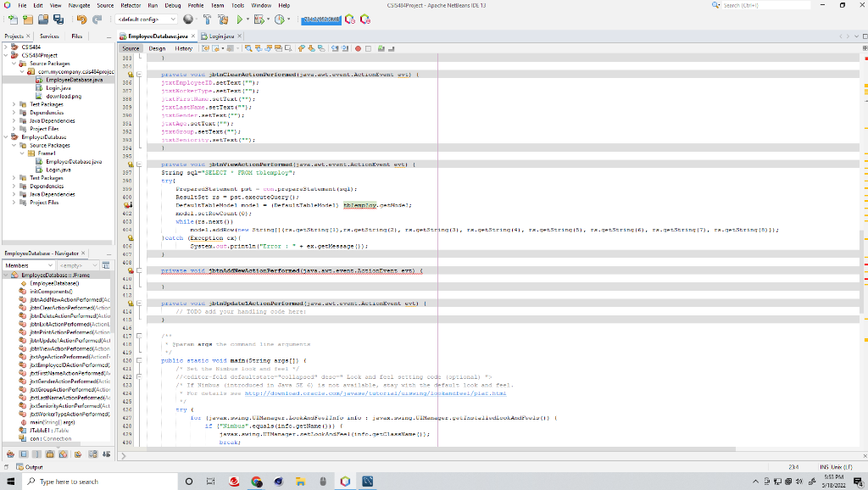Image resolution: width=868 pixels, height=490 pixels.
Task: Open the download.png tree item
Action: point(63,96)
